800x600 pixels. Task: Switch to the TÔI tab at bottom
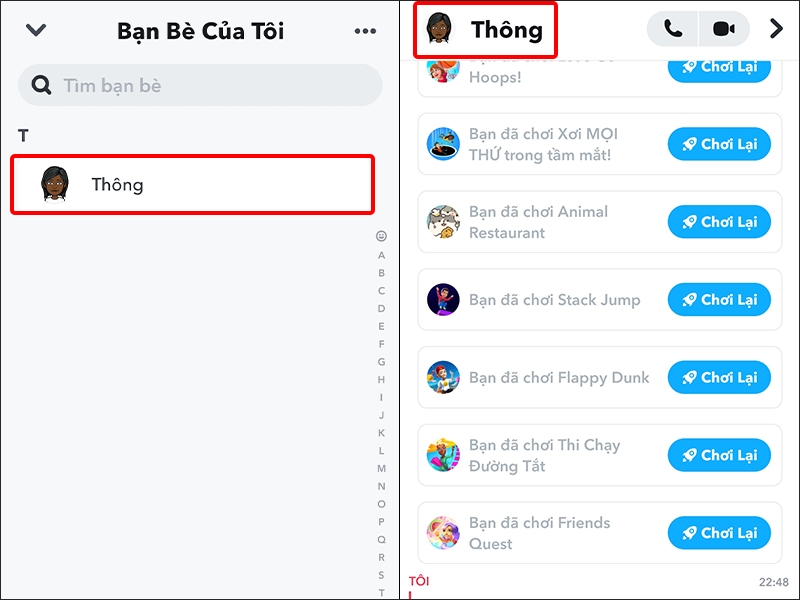coord(419,581)
